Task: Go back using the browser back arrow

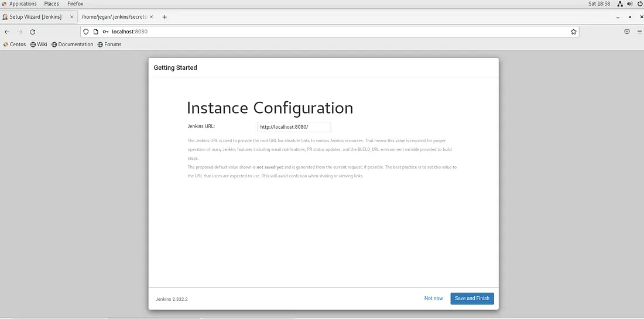Action: click(x=7, y=32)
